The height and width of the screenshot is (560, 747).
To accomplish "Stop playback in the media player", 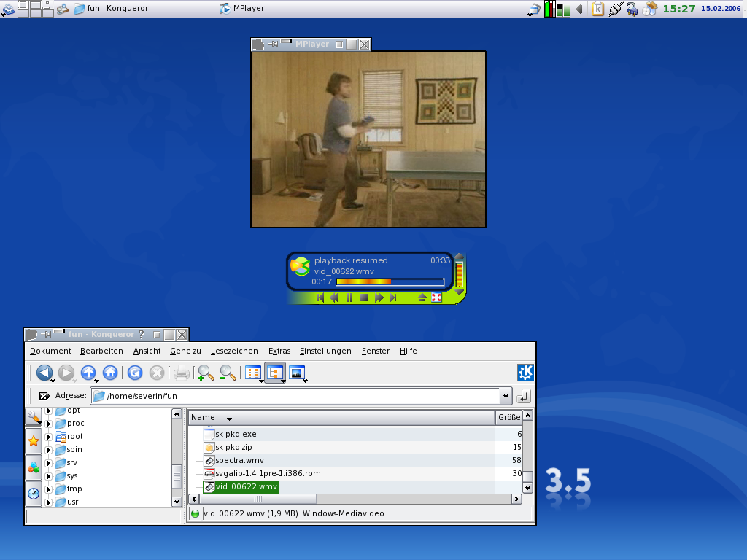I will point(364,297).
